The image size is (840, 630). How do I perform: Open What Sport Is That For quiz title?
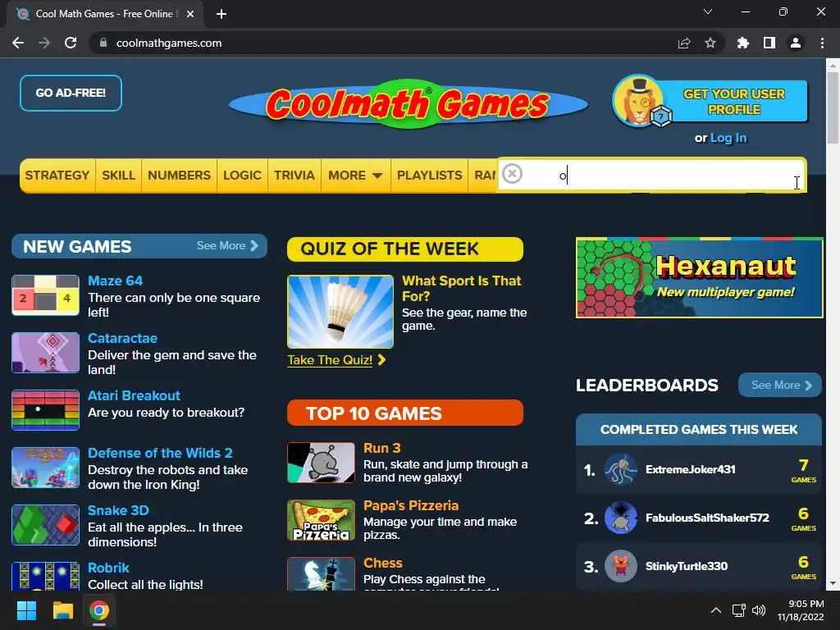[462, 288]
